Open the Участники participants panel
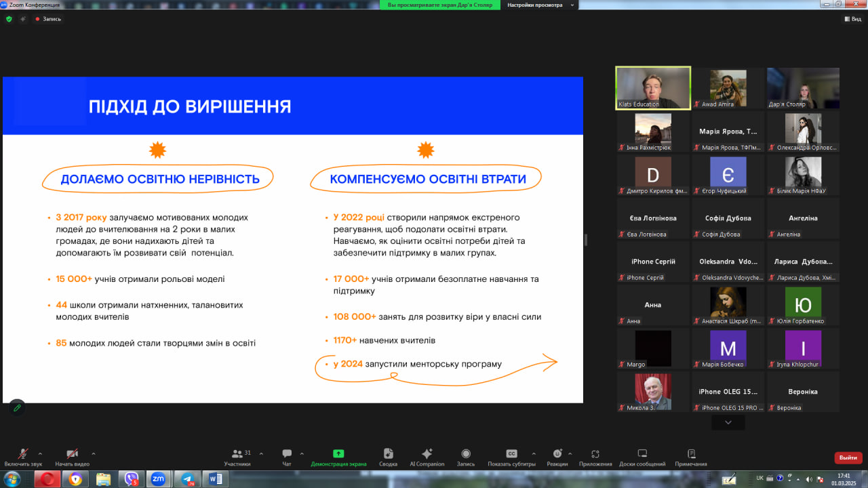Screen dimensions: 868x488 pyautogui.click(x=237, y=457)
